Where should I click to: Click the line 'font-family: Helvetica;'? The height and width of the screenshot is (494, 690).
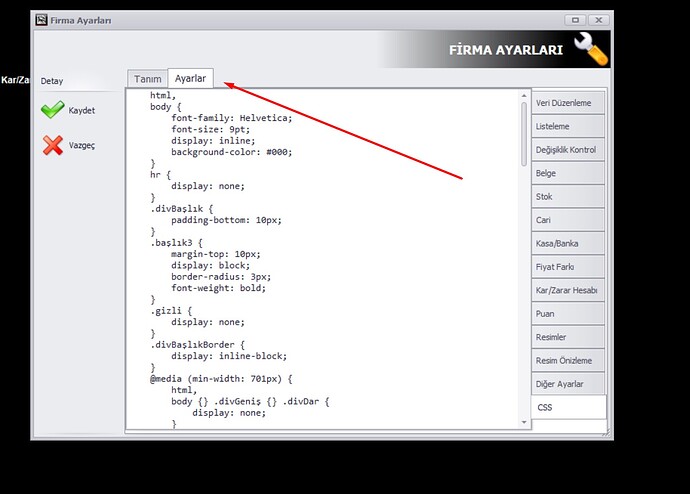coord(231,118)
